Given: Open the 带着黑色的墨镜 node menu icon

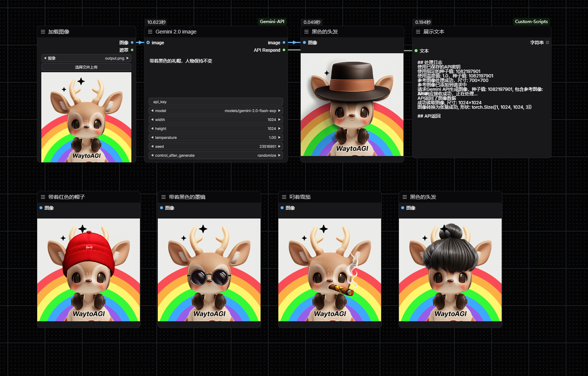Looking at the screenshot, I should (164, 197).
